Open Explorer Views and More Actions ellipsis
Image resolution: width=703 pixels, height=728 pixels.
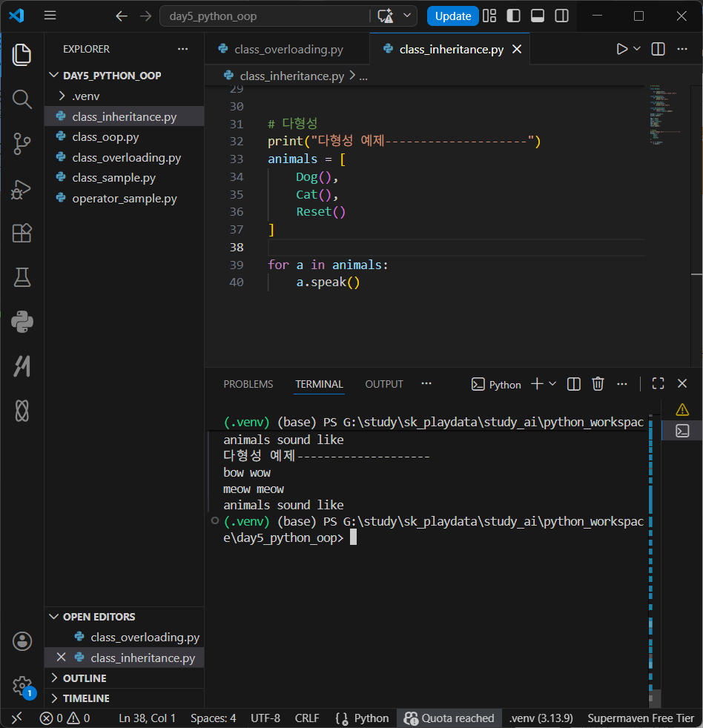[183, 49]
